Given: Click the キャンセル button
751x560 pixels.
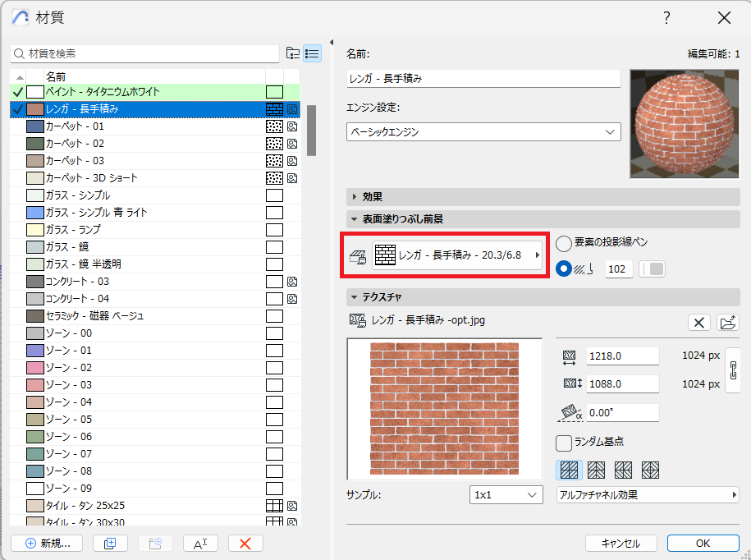Looking at the screenshot, I should point(620,543).
